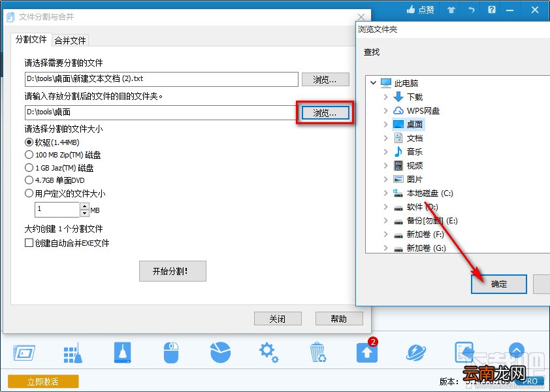Select the 下载 downloads folder icon
The width and height of the screenshot is (550, 392).
398,97
